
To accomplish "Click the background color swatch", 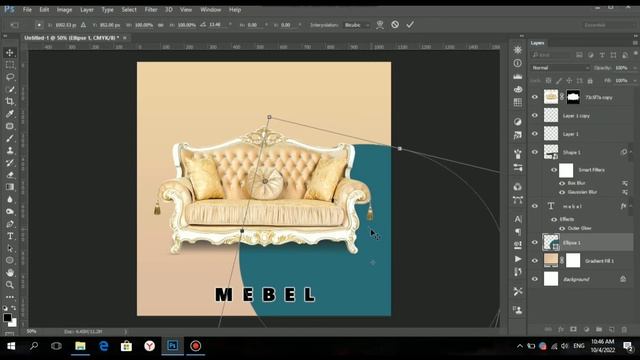I will [13, 323].
